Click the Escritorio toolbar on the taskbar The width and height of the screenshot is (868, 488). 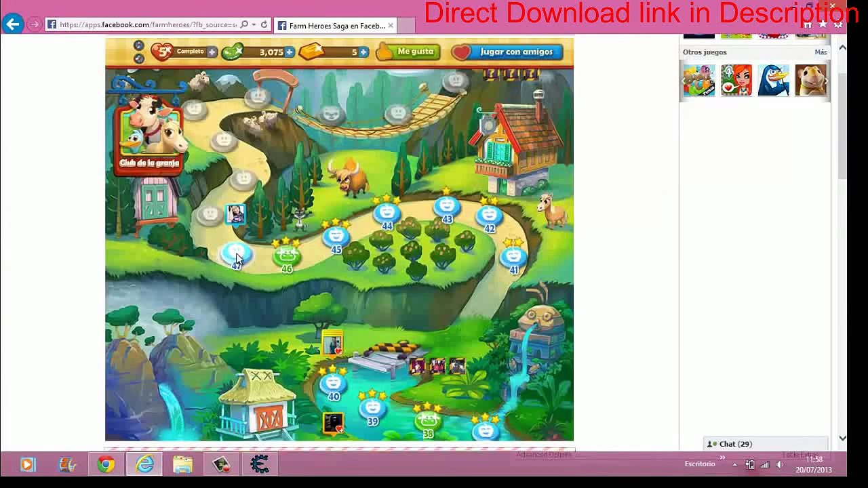pos(700,464)
